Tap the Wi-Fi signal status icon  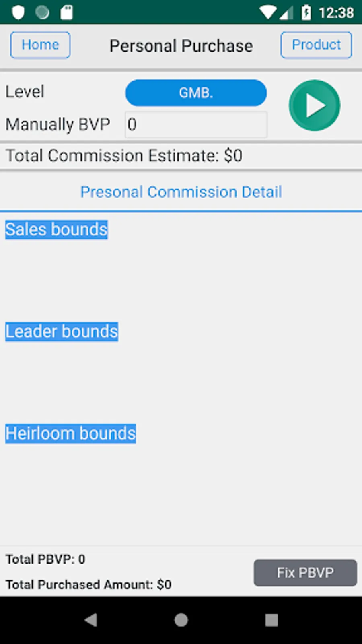267,12
